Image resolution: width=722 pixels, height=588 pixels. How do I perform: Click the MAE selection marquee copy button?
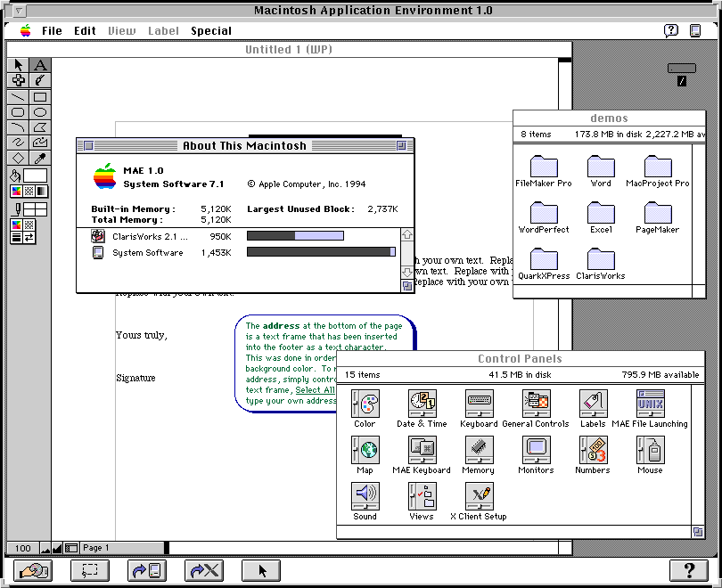[x=90, y=570]
